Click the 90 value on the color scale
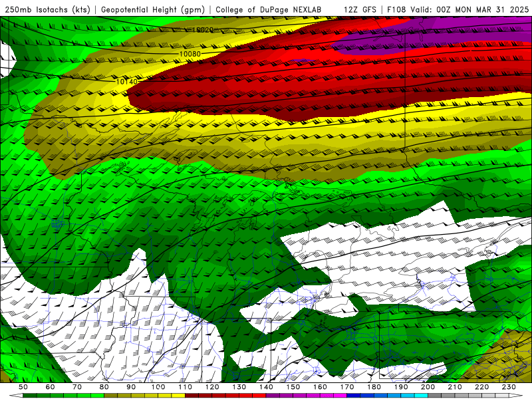 point(131,387)
